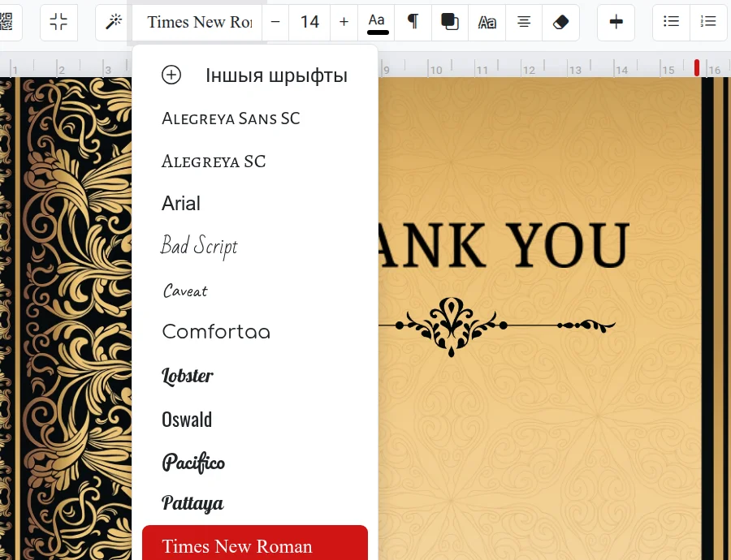Click the collapse fullscreen arrows icon
The height and width of the screenshot is (560, 731).
(58, 22)
